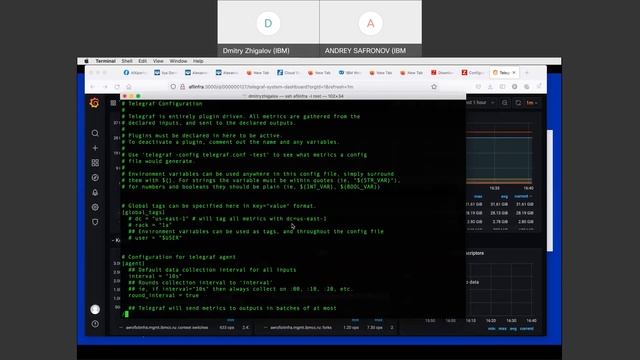Viewport: 640px width, 360px height.
Task: Open the Alerting bell icon
Action: point(95,192)
